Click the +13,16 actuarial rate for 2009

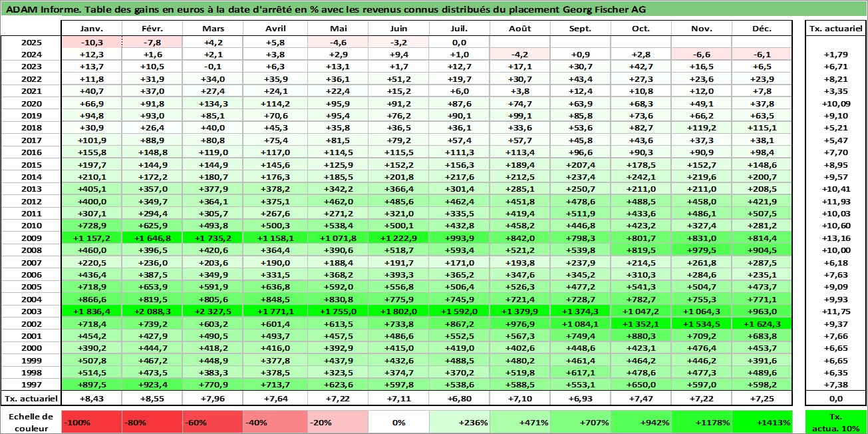(836, 238)
